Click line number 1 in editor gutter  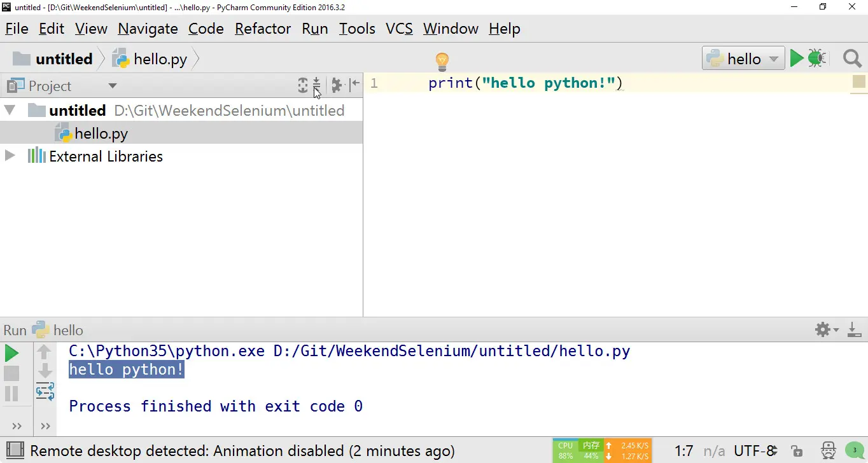(x=374, y=83)
